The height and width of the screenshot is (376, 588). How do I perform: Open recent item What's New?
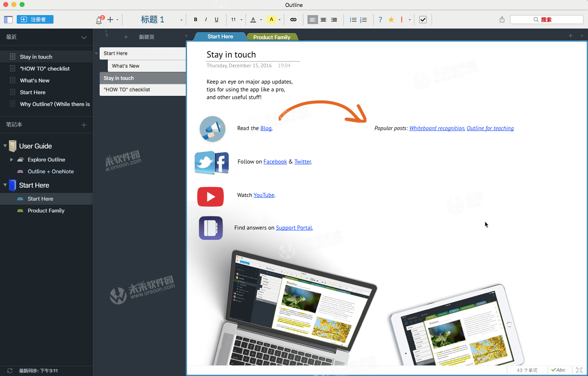[46, 80]
